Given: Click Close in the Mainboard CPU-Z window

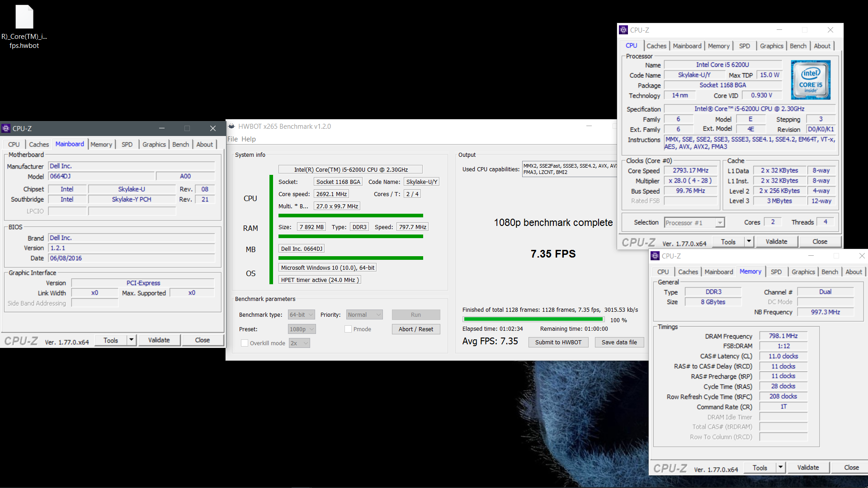Looking at the screenshot, I should 203,340.
